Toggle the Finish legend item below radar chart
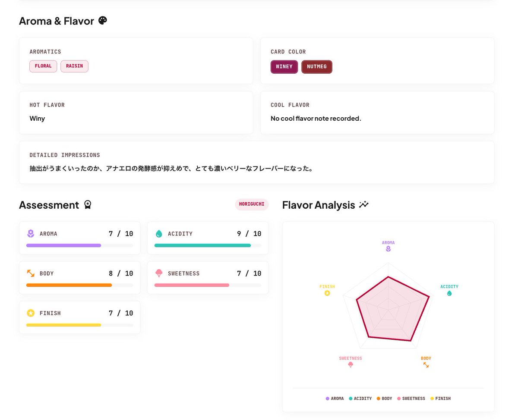This screenshot has width=518, height=420. (440, 398)
